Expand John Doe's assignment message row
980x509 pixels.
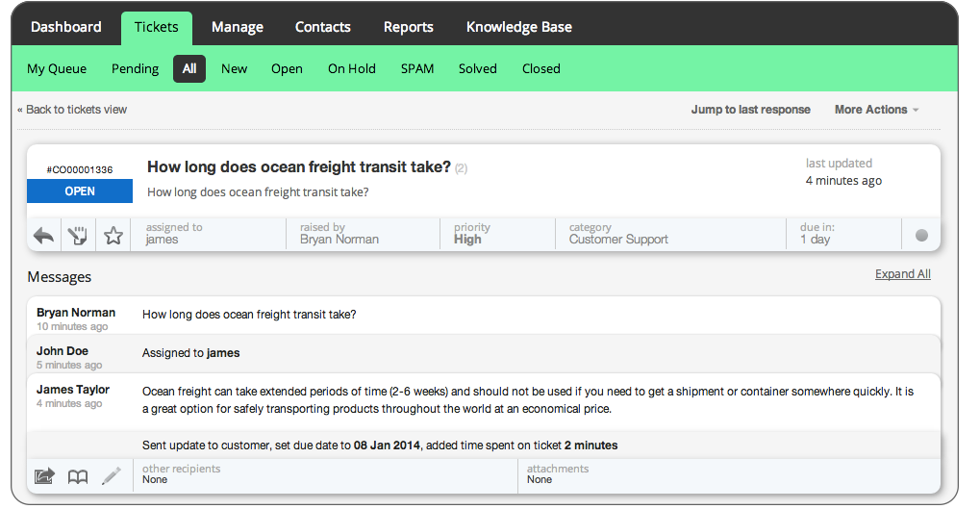click(483, 354)
